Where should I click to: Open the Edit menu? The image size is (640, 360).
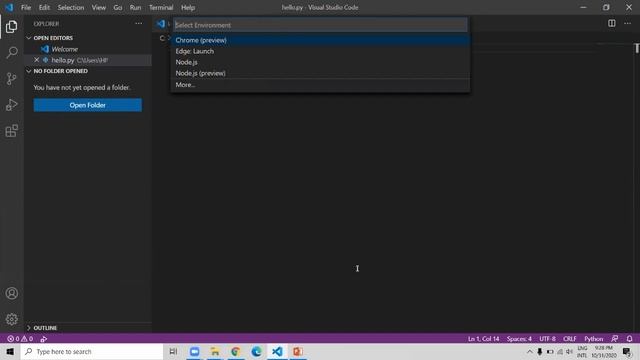coord(44,7)
